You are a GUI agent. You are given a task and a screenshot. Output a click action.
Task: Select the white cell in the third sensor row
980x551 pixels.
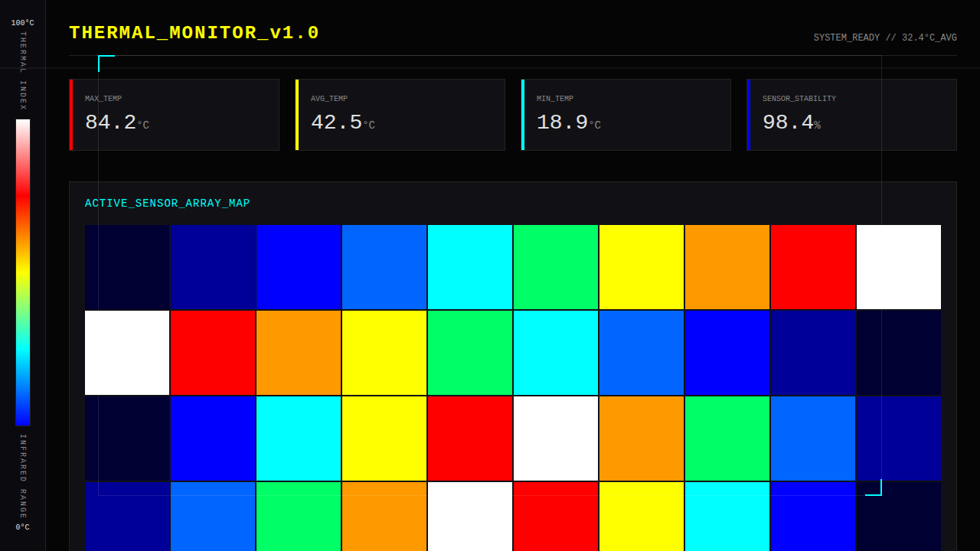pos(556,439)
